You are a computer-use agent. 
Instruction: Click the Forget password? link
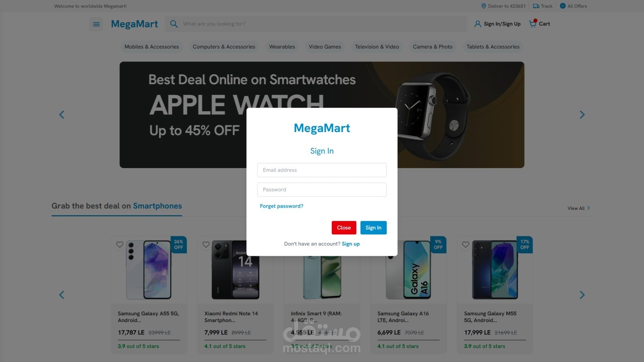tap(282, 206)
